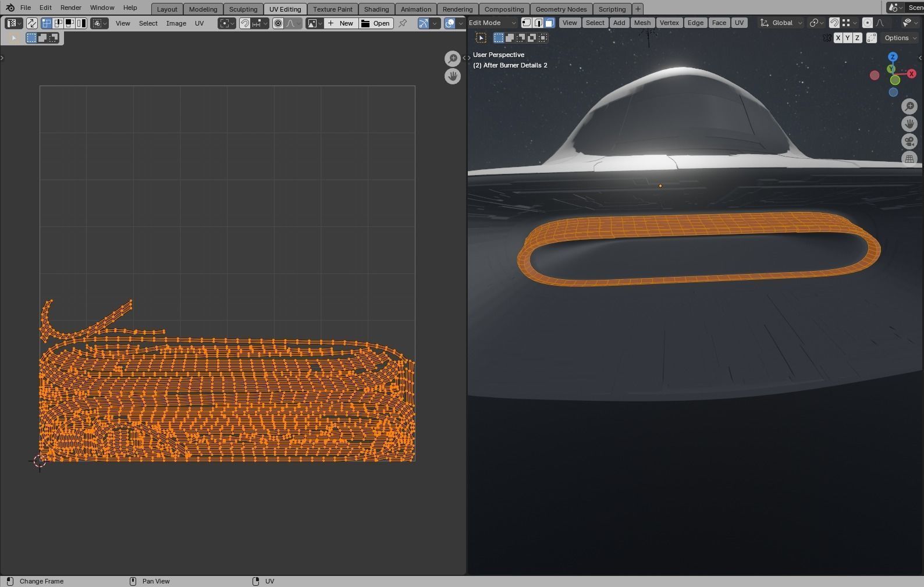This screenshot has height=587, width=924.
Task: Select the 3D viewport tweak tool icon
Action: click(x=481, y=38)
